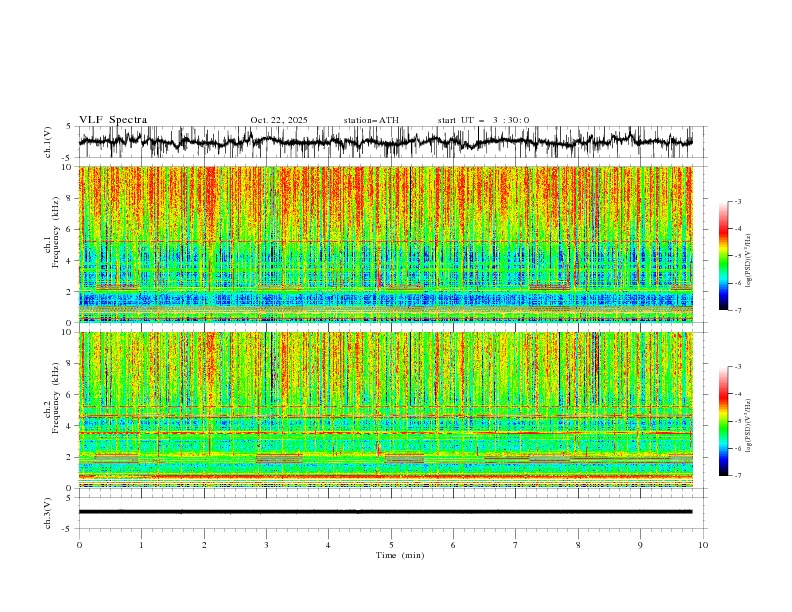Screen dimensions: 792x612
Task: Click tick label "9" on the Time axis
Action: coord(640,545)
